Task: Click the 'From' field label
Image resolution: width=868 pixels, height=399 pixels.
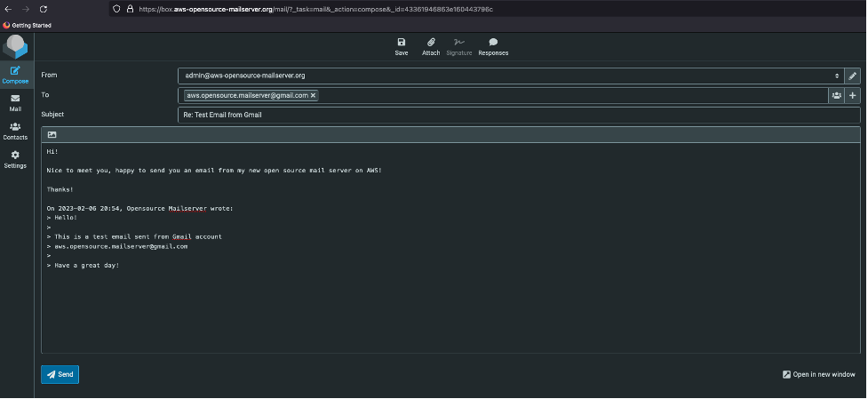Action: click(49, 76)
